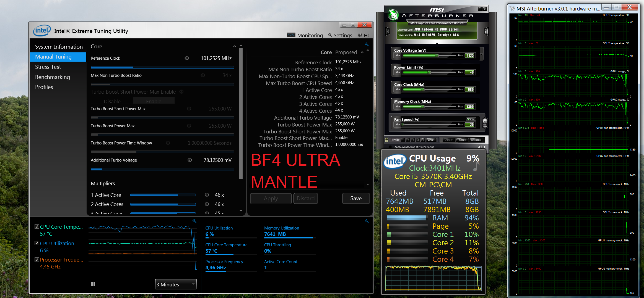The width and height of the screenshot is (644, 298).
Task: Select Manual Tuning in the sidebar
Action: coord(58,57)
